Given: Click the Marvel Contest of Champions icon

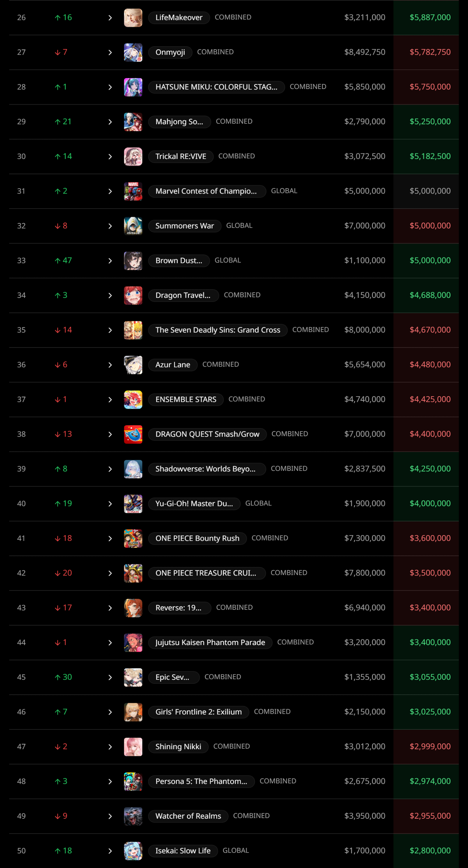Looking at the screenshot, I should click(x=133, y=191).
